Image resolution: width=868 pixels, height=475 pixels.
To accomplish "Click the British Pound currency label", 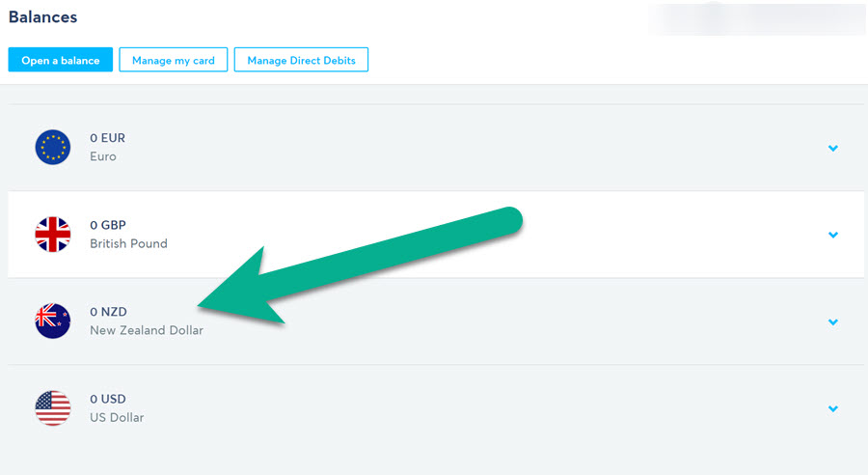I will (128, 243).
